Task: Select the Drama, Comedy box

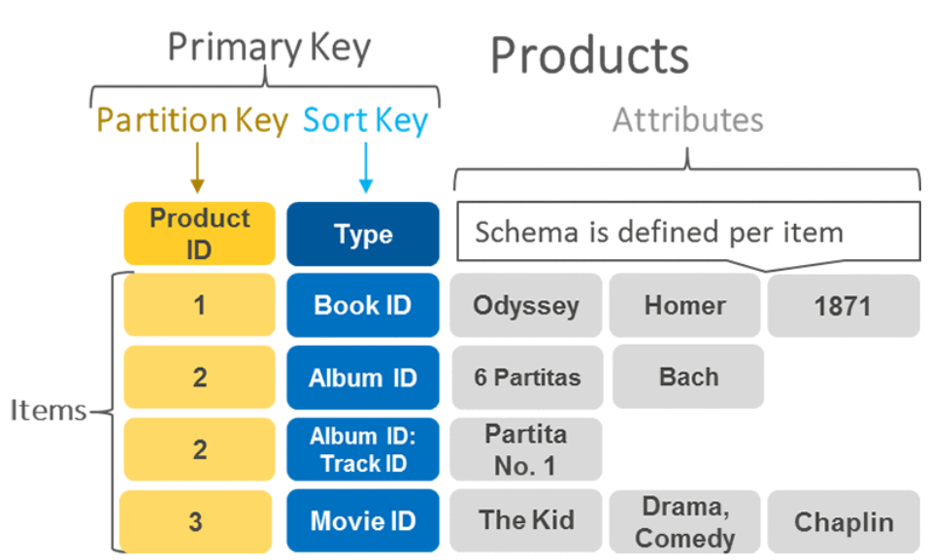Action: [685, 521]
